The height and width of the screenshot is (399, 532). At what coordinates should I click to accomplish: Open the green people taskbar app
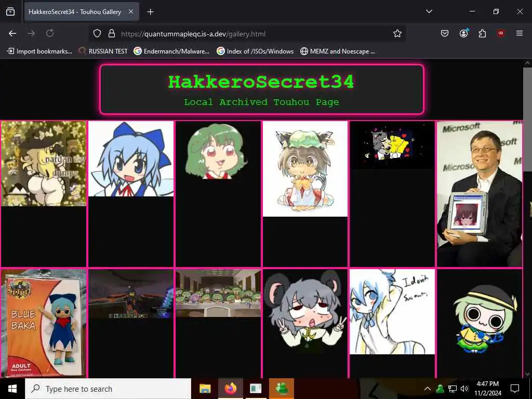[282, 389]
